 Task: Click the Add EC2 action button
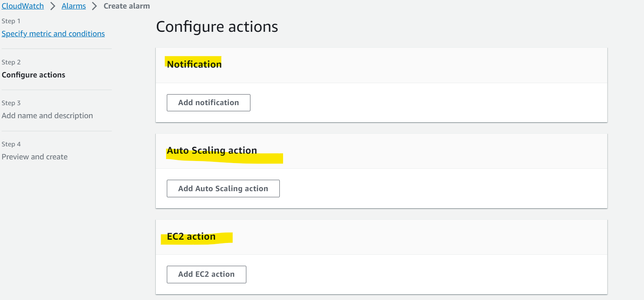point(206,274)
